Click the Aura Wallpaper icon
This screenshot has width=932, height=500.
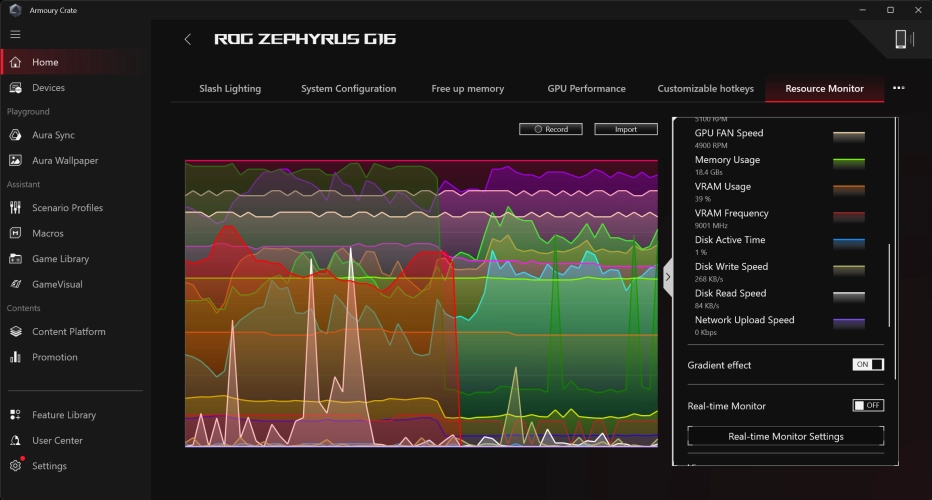point(15,161)
